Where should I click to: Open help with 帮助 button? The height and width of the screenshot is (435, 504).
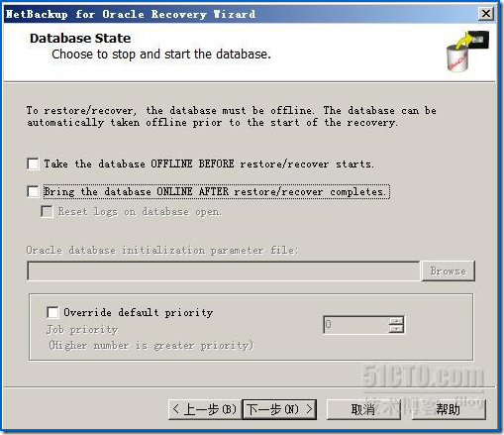coord(449,409)
